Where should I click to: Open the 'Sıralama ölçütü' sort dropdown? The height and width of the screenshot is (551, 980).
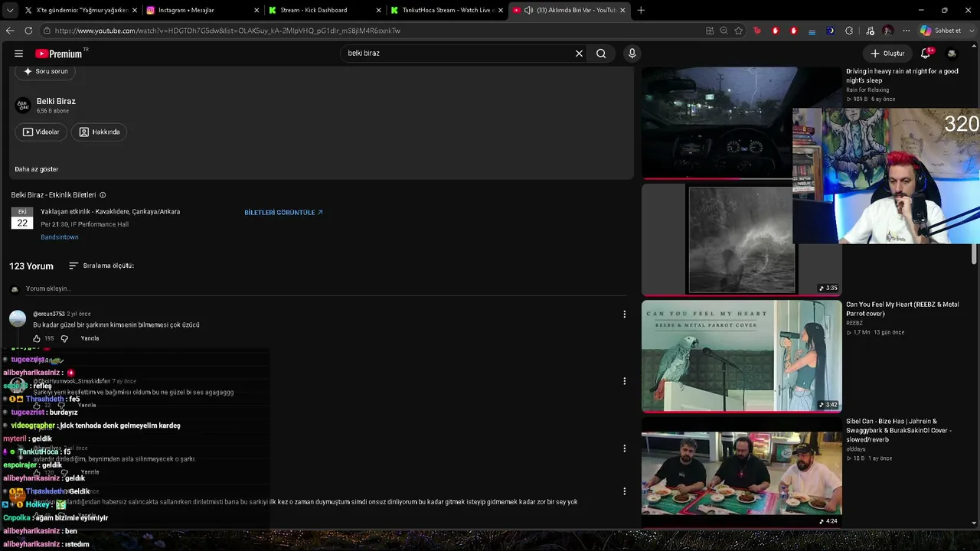(x=101, y=266)
